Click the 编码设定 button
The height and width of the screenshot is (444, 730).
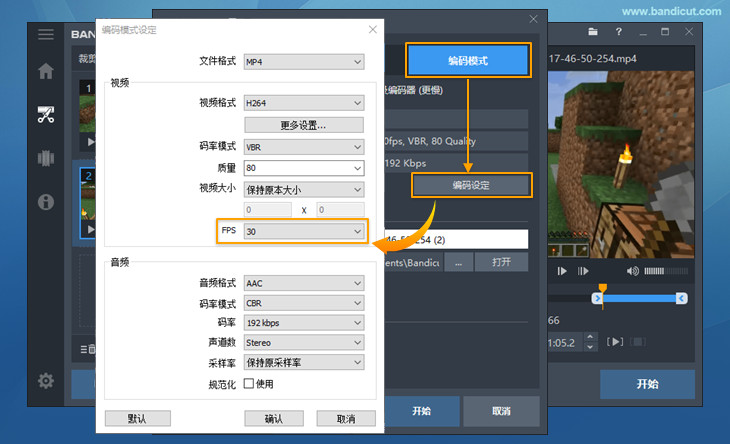(x=471, y=185)
